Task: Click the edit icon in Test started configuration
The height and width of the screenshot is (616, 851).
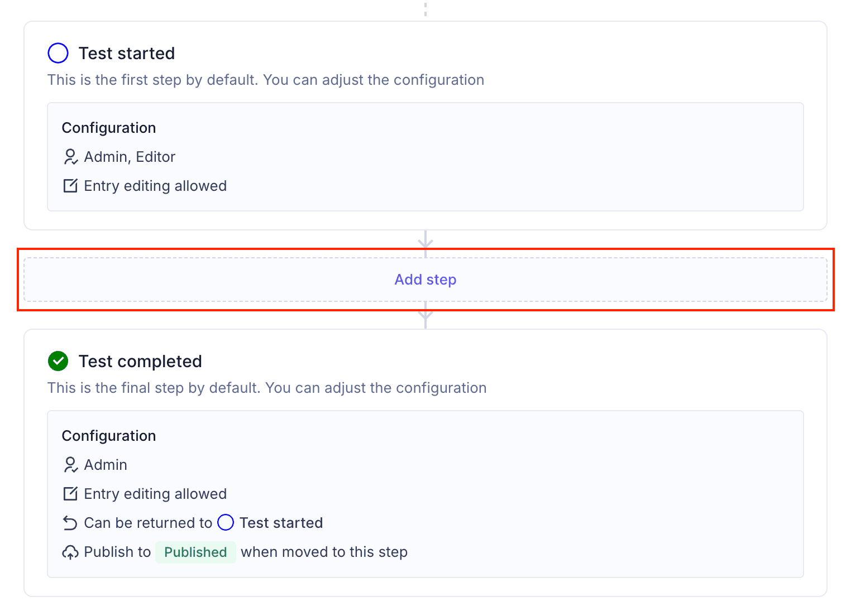Action: [70, 186]
